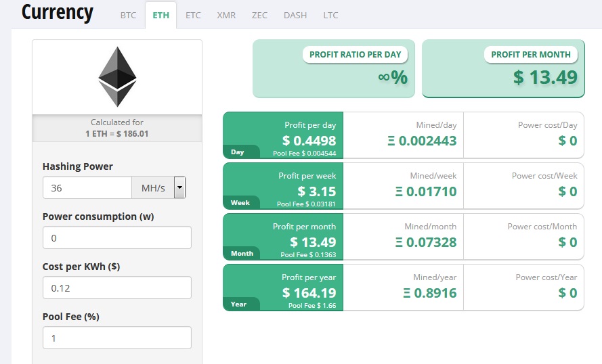Click the Power cost/Week $ 0 value

coord(567,191)
